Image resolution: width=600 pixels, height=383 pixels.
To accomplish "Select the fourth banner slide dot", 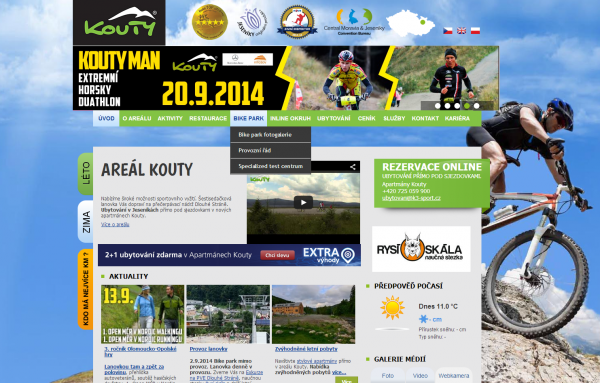I will click(467, 106).
